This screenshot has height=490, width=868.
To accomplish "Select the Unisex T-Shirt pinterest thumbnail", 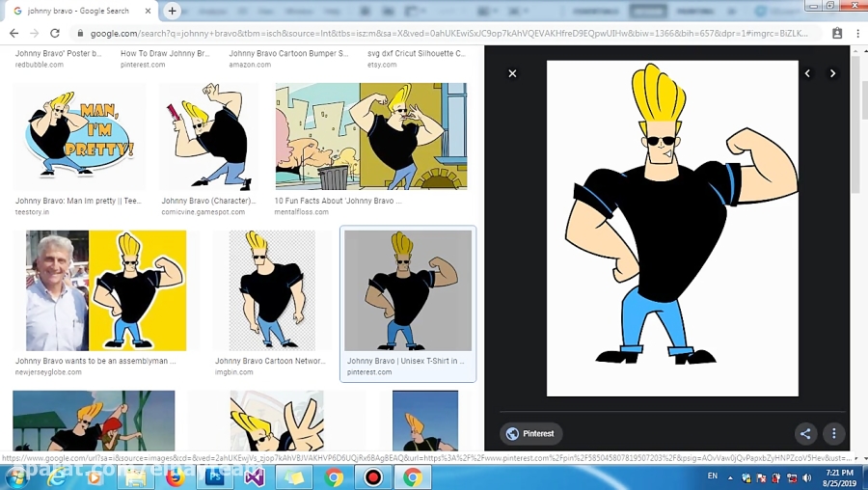I will click(408, 290).
